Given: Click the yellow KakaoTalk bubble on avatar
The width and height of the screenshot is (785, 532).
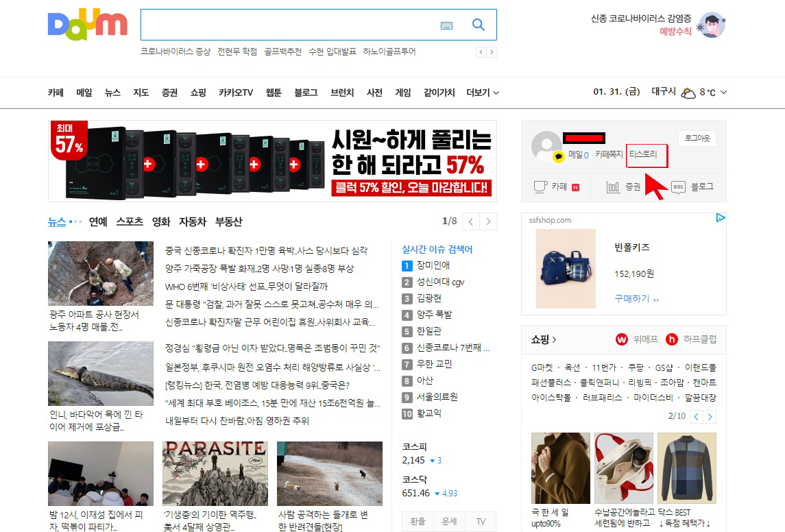Looking at the screenshot, I should pyautogui.click(x=558, y=157).
